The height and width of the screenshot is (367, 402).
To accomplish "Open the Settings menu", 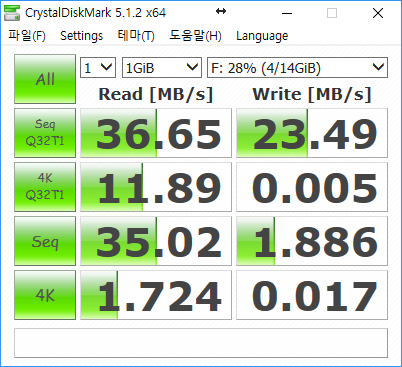I will click(81, 36).
